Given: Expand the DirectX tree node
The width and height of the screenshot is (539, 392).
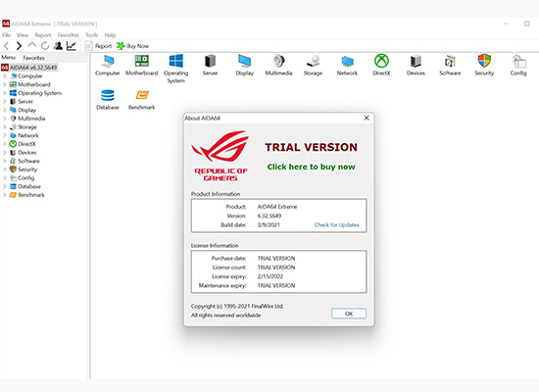Looking at the screenshot, I should [x=5, y=144].
